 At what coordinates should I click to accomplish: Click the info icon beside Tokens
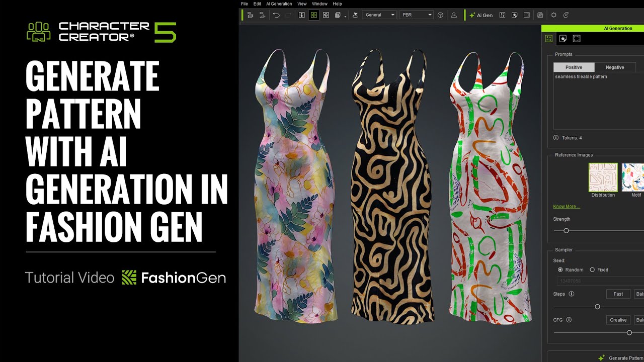556,138
